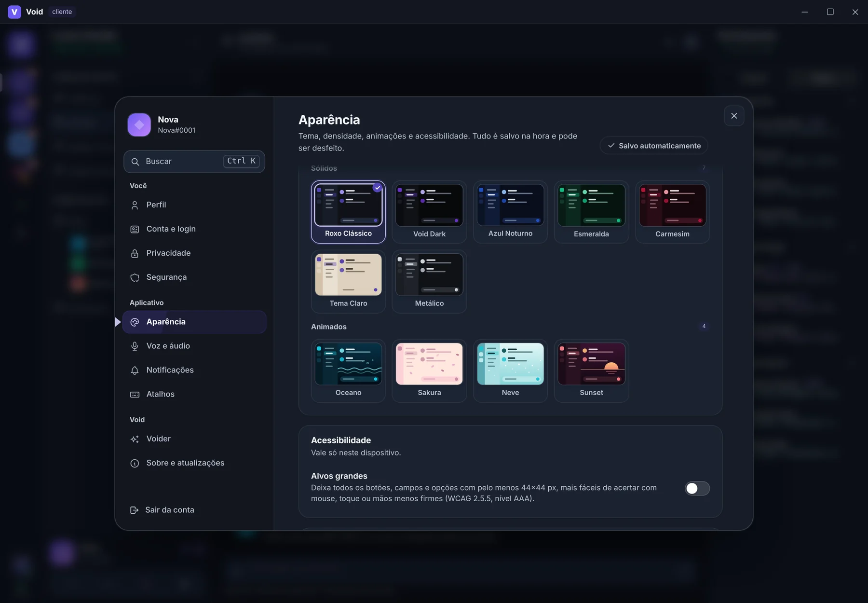The image size is (868, 603).
Task: Open the Conta e login section
Action: pos(194,229)
